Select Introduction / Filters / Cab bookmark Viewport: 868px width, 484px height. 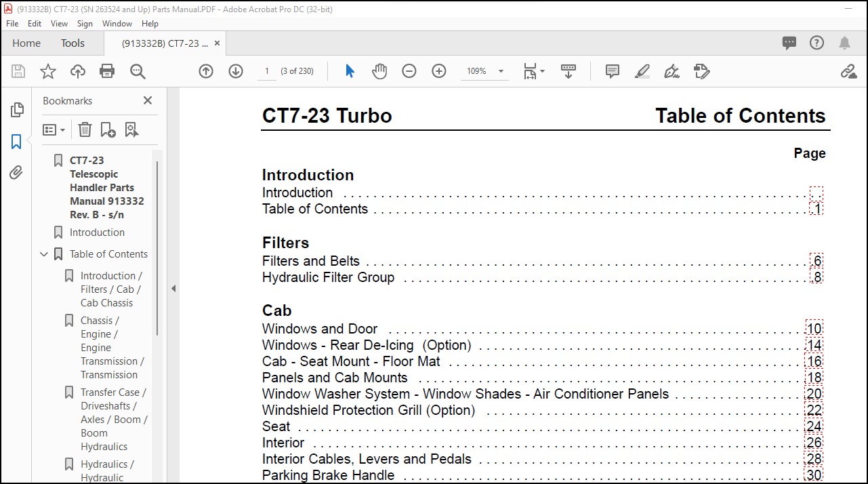[x=111, y=289]
